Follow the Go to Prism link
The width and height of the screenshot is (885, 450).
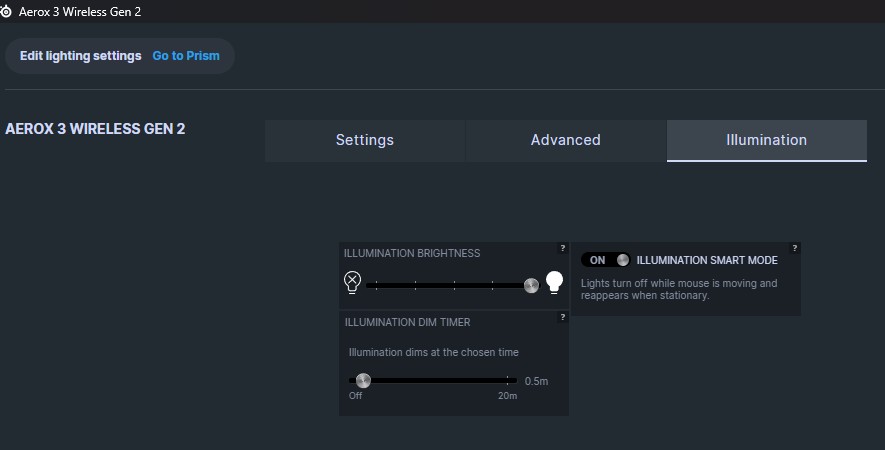point(186,56)
